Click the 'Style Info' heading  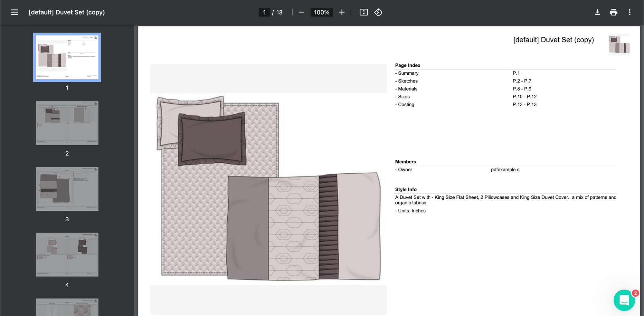406,189
